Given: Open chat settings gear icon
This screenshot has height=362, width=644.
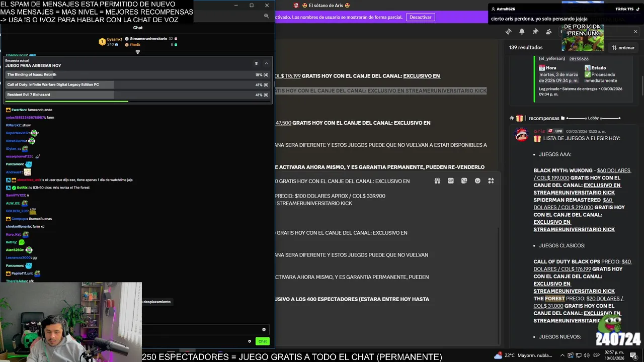Looking at the screenshot, I should click(250, 341).
